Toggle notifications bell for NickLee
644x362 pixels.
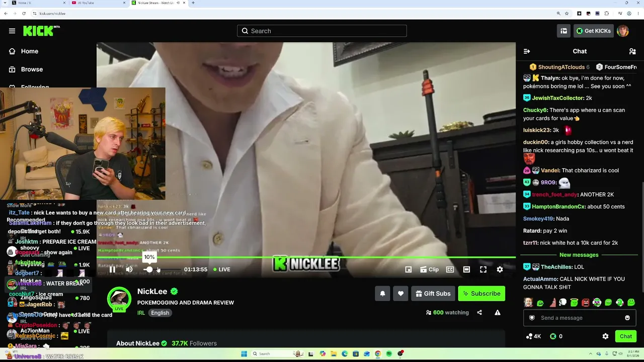[382, 294]
